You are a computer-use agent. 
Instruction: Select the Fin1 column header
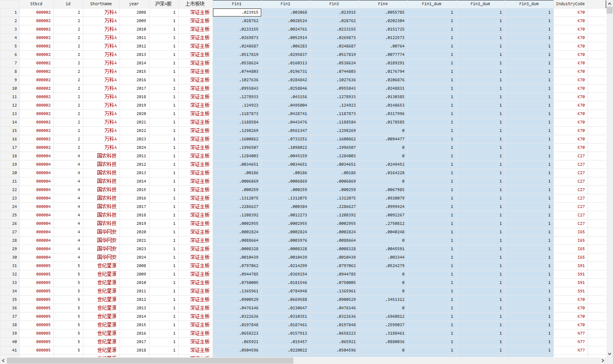tap(237, 4)
